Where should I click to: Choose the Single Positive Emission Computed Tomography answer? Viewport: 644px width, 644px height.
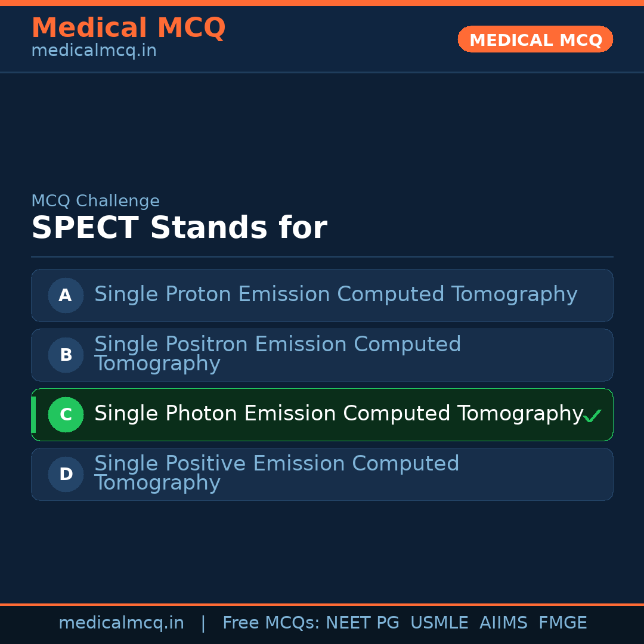(x=277, y=473)
